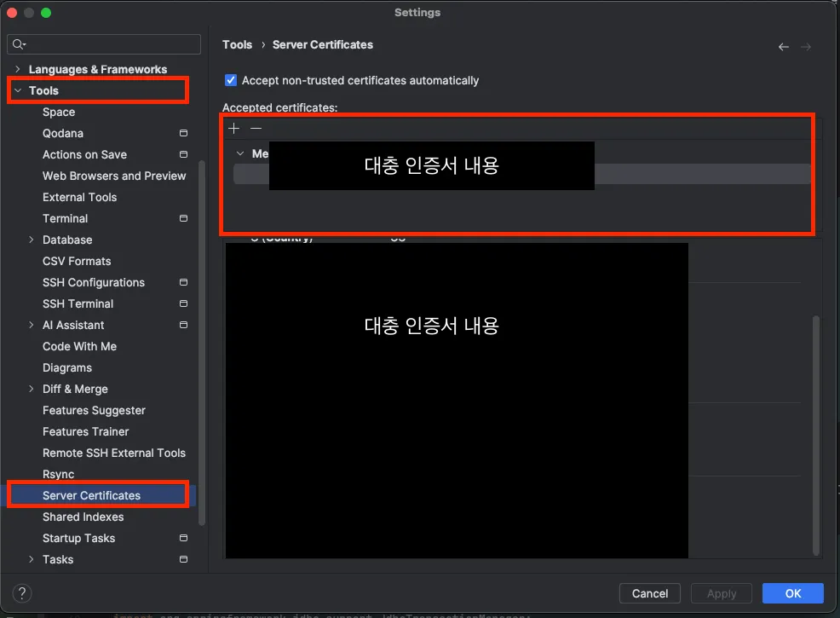Click Tools in the breadcrumb
The image size is (840, 618).
(238, 44)
